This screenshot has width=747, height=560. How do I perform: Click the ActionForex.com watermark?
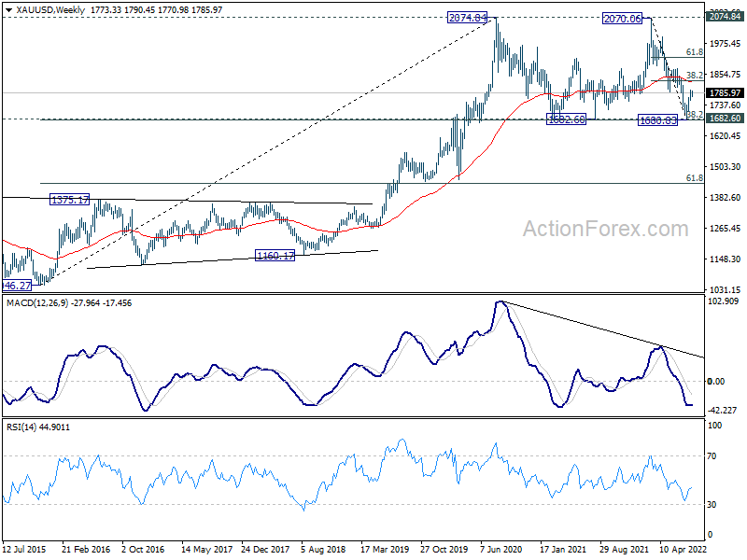[605, 229]
